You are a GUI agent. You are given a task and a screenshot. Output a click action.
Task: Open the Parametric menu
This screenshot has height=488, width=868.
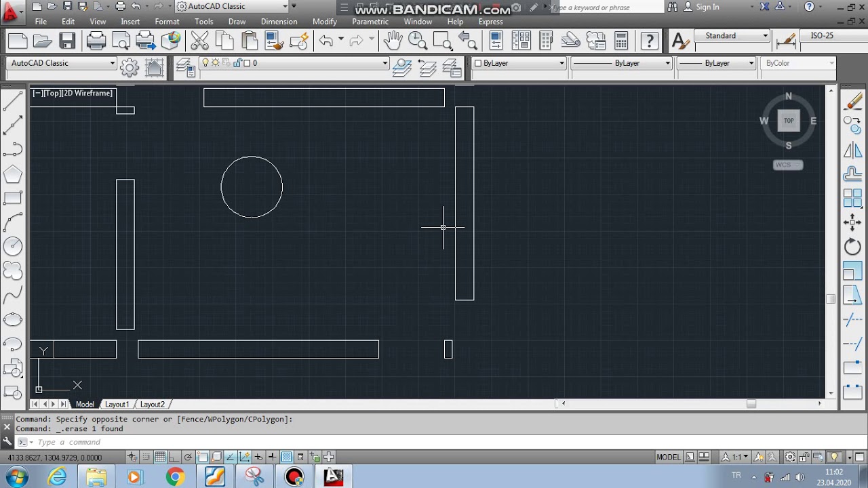pos(370,22)
